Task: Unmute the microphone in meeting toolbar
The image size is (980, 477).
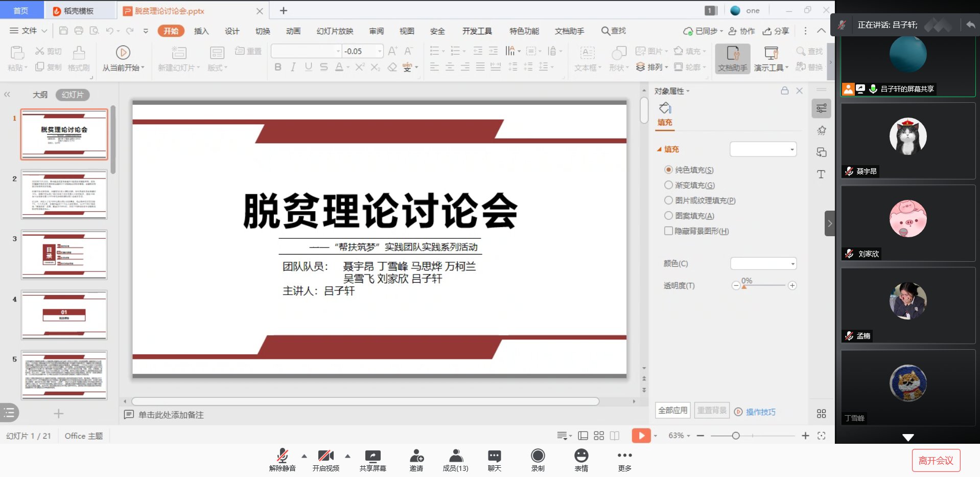Action: (282, 456)
